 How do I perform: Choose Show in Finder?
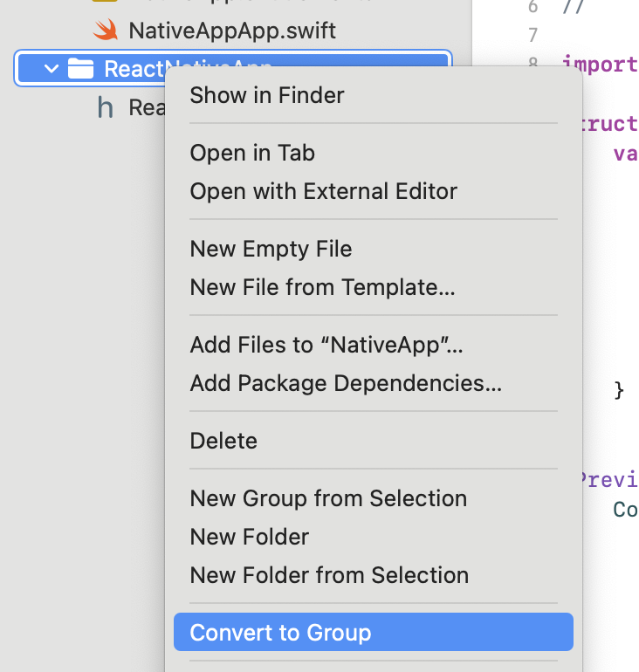(x=267, y=95)
